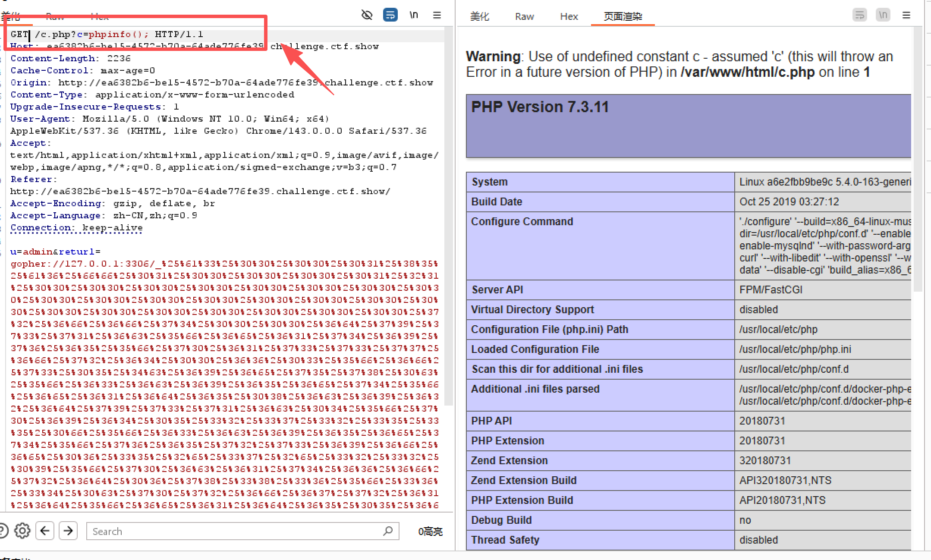The width and height of the screenshot is (931, 560).
Task: Click Loaded Configuration File path value
Action: coord(795,349)
